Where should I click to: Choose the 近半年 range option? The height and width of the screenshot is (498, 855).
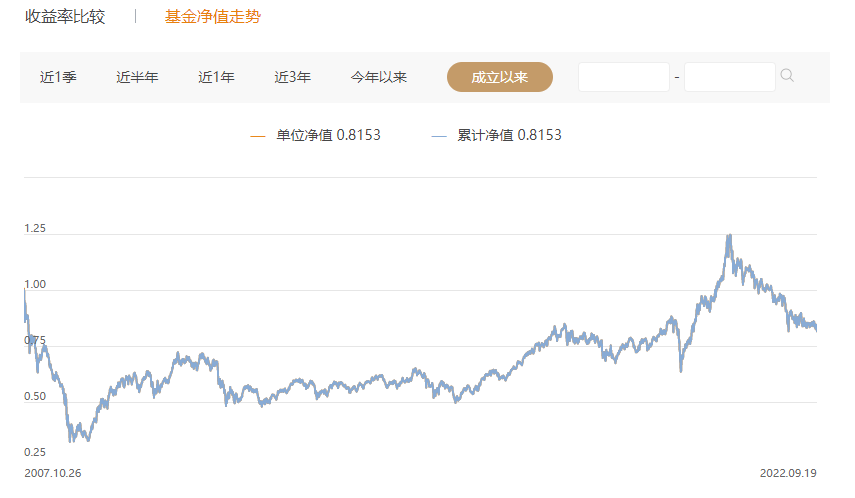pos(137,77)
